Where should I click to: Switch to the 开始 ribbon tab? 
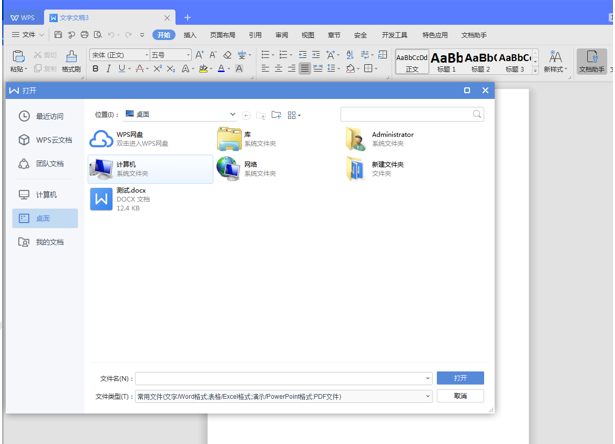(164, 35)
